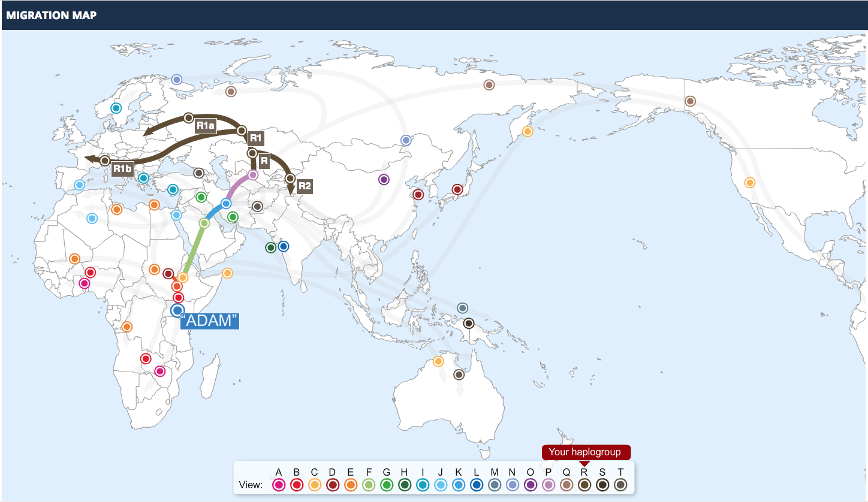Show haplogroup R from the View legend
This screenshot has width=868, height=502.
(583, 486)
